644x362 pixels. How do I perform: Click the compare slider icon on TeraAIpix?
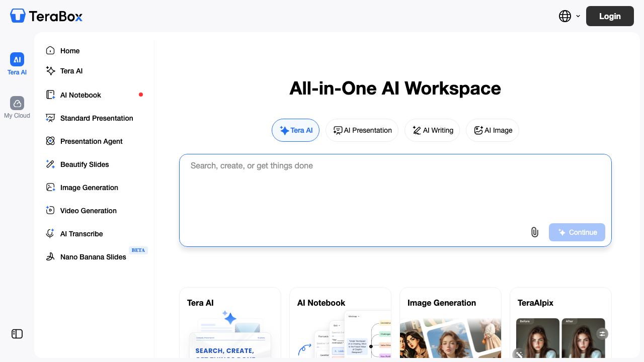[x=602, y=333]
